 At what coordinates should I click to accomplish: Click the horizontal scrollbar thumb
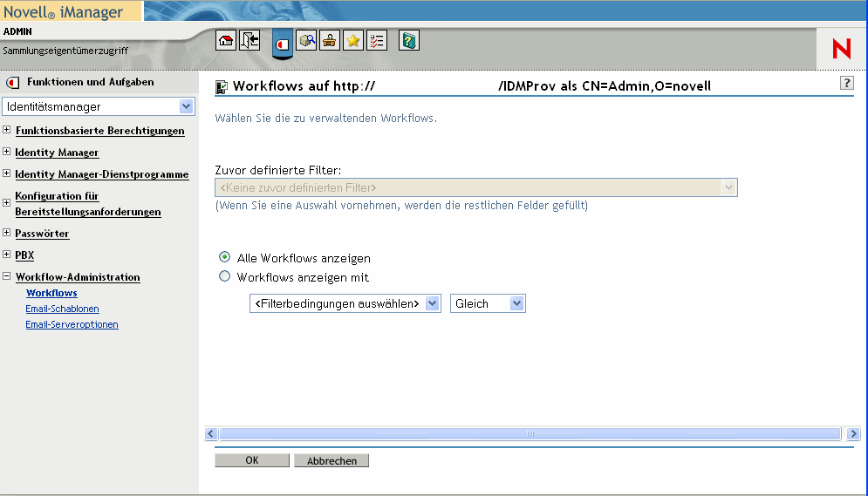tap(530, 433)
